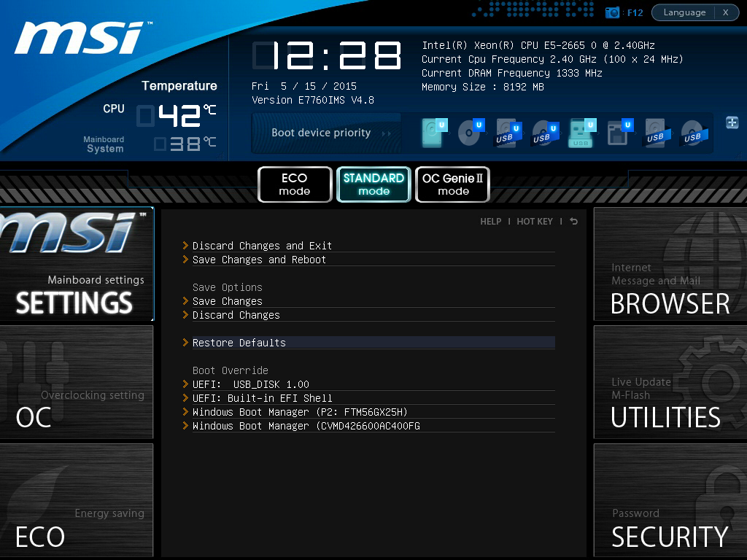This screenshot has height=560, width=747.
Task: Select the legacy USB hard disk boot icon
Action: click(658, 133)
